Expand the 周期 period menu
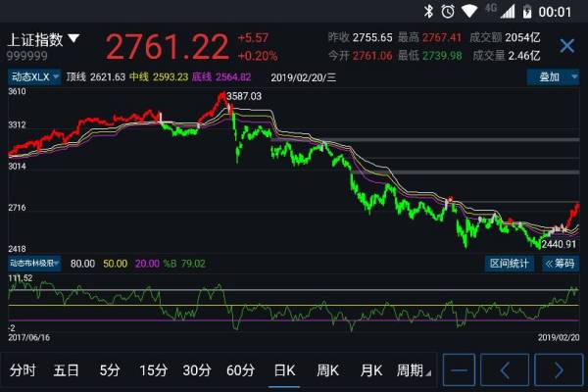 [x=414, y=370]
